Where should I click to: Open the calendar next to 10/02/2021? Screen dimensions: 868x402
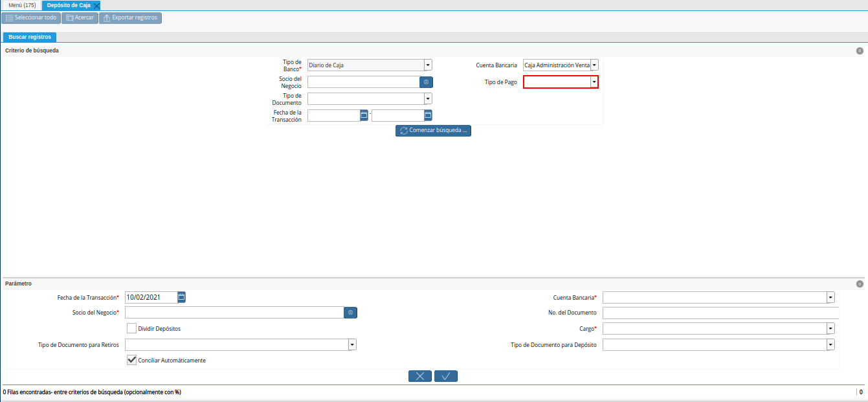point(181,297)
